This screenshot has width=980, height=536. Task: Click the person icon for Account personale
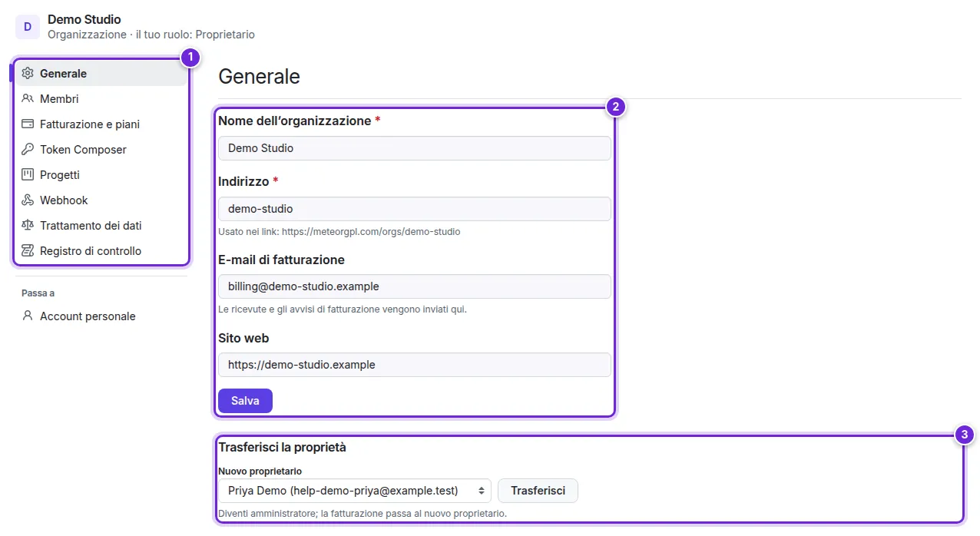(x=28, y=316)
